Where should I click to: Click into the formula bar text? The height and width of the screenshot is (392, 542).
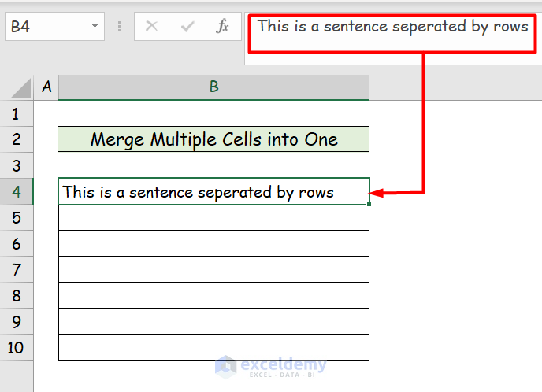point(392,27)
